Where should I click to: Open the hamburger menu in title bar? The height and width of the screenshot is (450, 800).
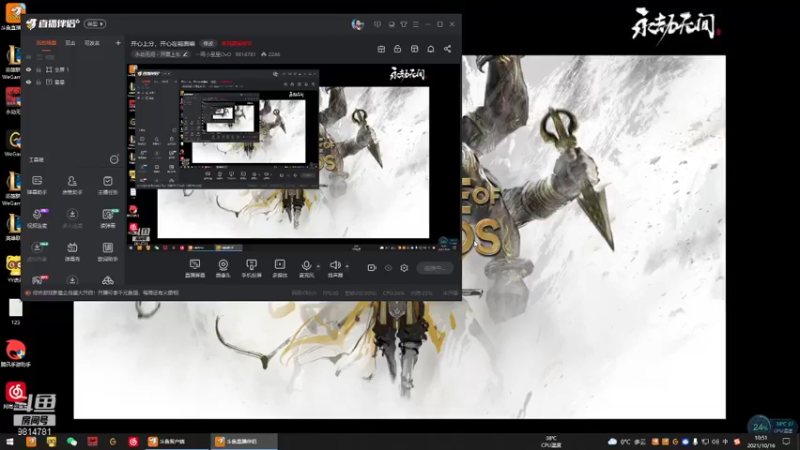(416, 24)
